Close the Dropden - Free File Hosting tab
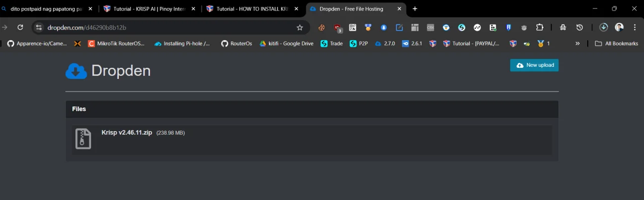Screen dimensions: 644x200 click(399, 9)
